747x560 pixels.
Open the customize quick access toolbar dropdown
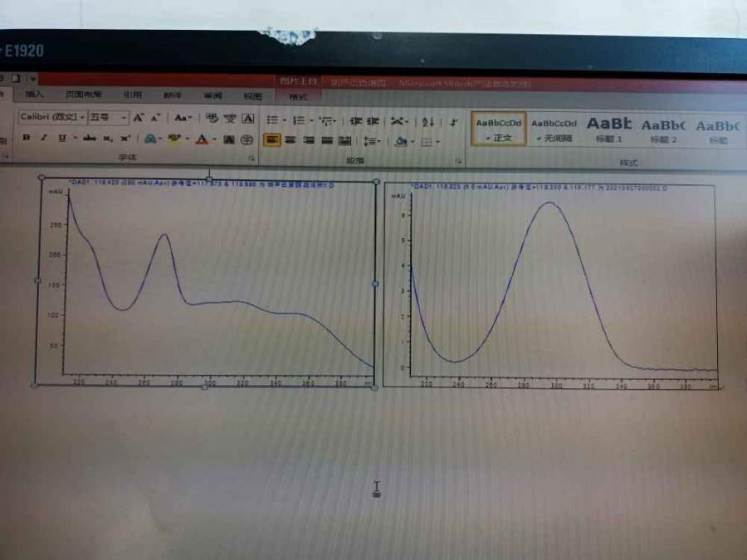33,79
